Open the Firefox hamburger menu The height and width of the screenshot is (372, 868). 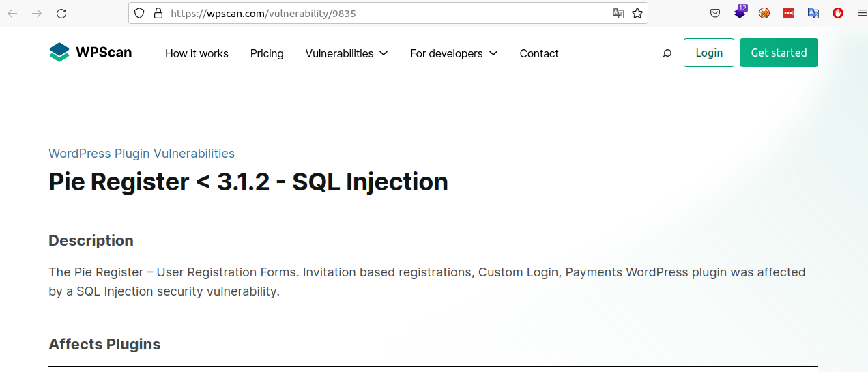click(x=862, y=13)
